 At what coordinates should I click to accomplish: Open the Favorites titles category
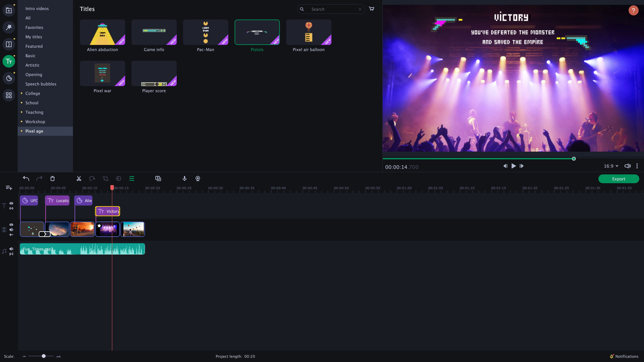[34, 27]
